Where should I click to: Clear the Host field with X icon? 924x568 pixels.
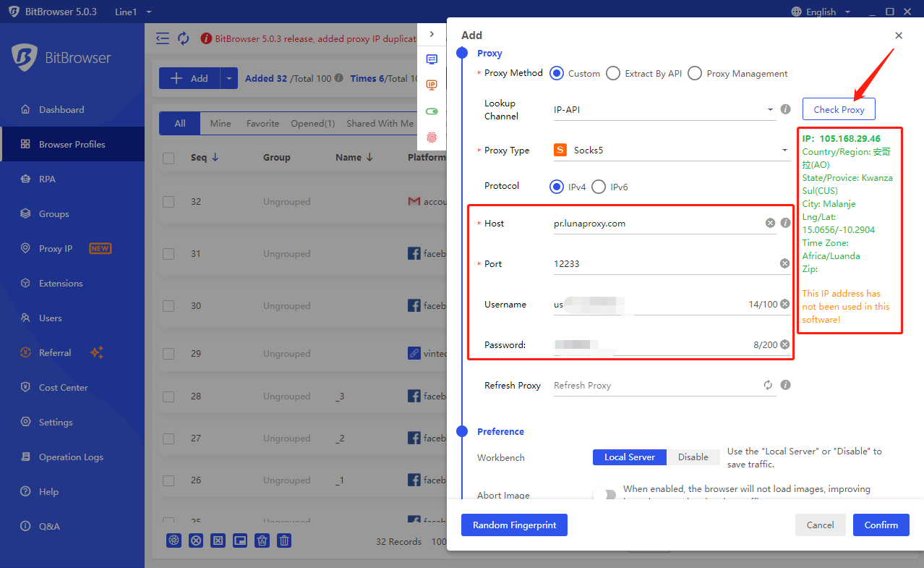point(770,224)
